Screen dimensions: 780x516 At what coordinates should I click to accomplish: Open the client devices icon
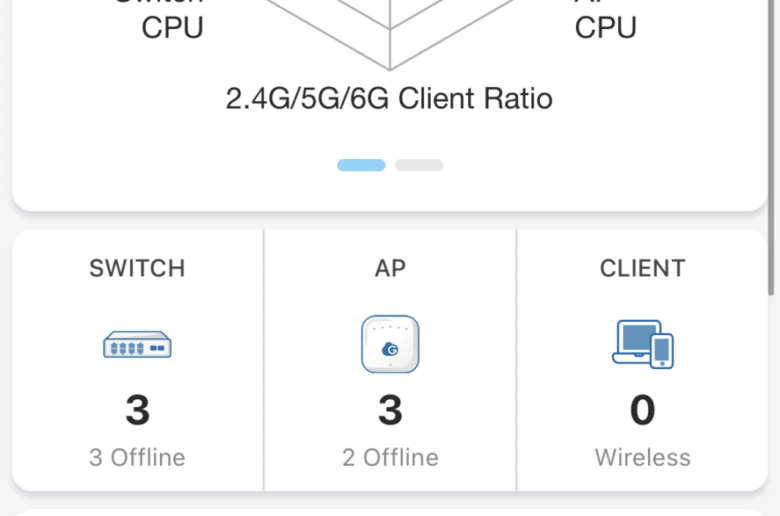coord(643,344)
